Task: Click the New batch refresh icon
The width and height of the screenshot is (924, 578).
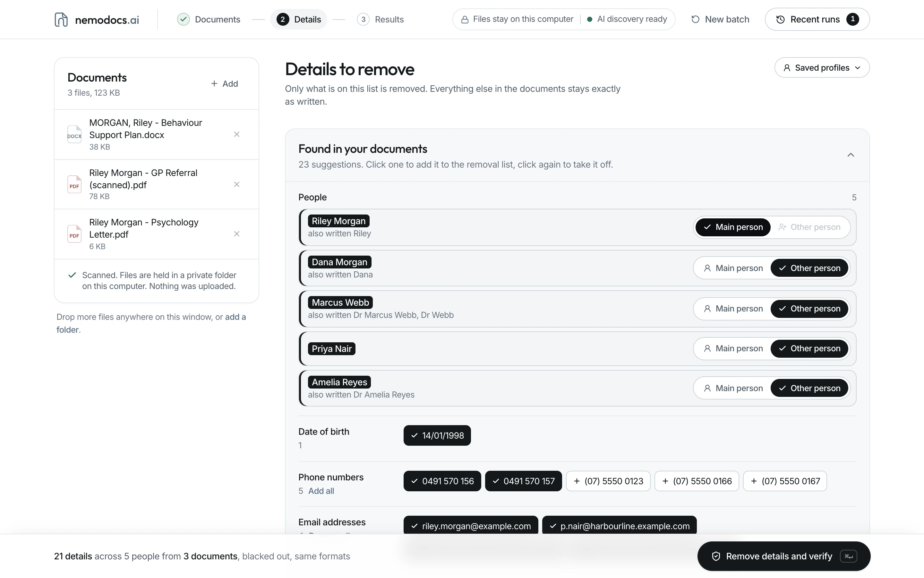Action: tap(695, 19)
